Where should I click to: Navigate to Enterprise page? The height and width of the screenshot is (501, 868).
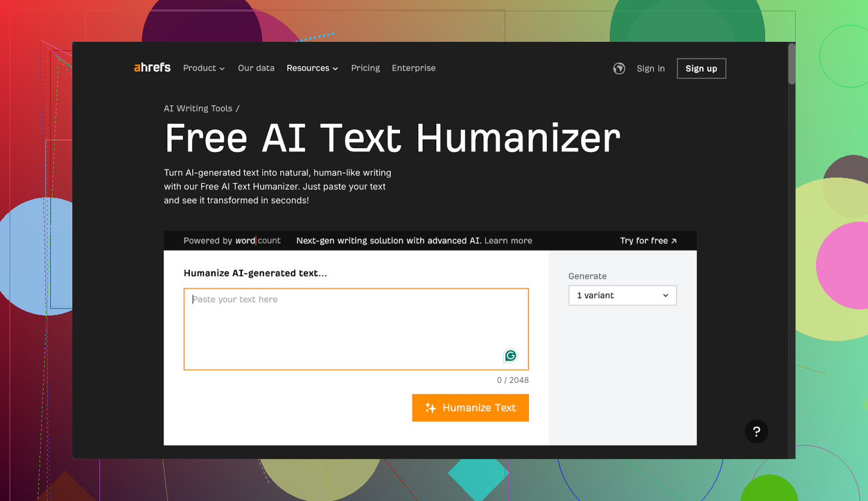414,68
